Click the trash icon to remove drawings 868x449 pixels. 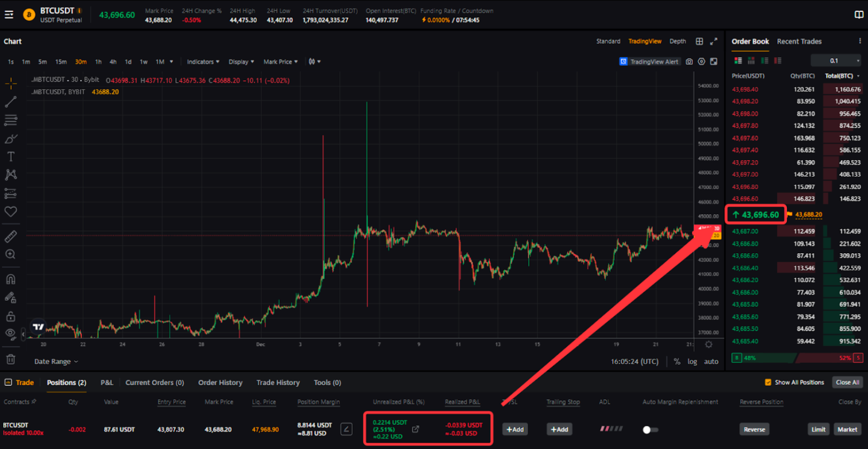(x=10, y=360)
